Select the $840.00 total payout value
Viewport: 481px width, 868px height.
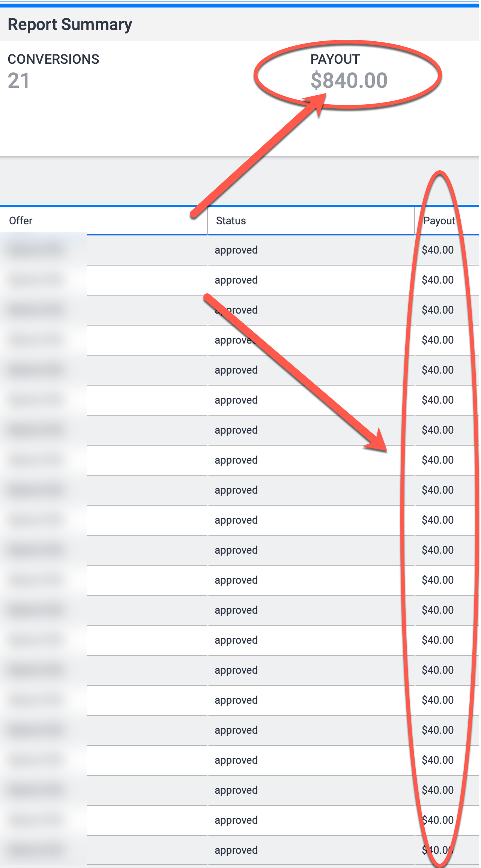(349, 80)
